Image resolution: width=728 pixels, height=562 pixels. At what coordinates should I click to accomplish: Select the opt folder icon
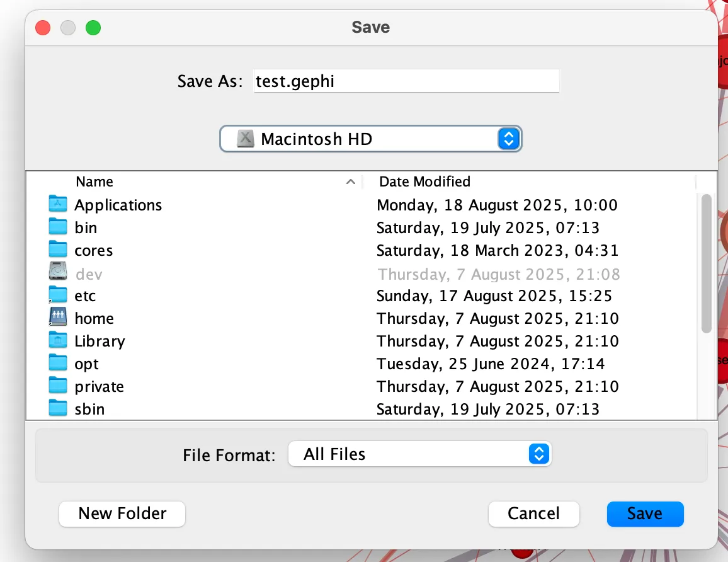tap(58, 364)
